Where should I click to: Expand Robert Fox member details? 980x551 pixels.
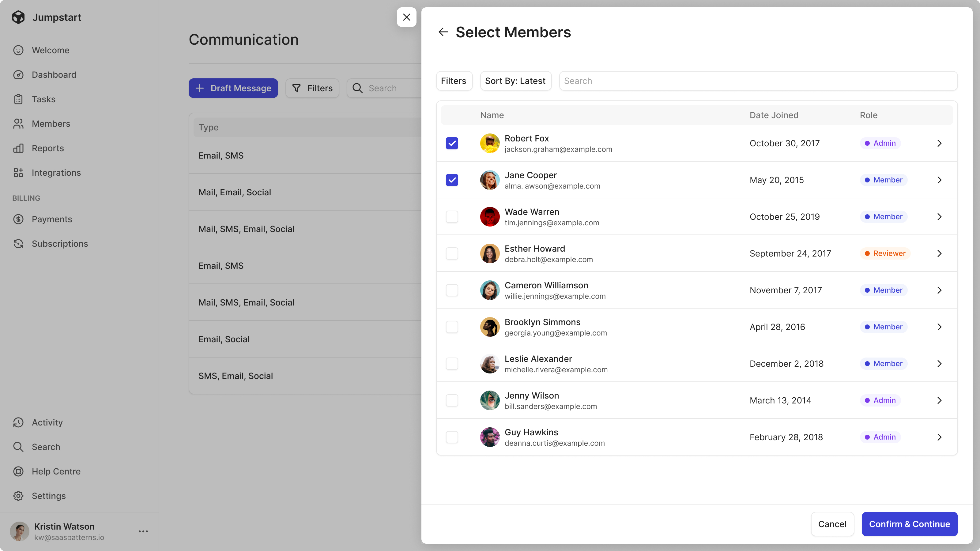coord(940,143)
